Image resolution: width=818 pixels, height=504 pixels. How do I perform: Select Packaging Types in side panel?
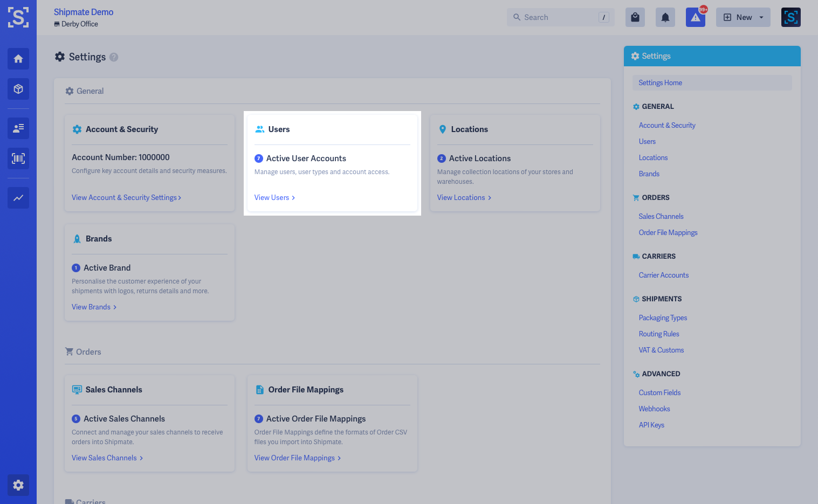[663, 318]
